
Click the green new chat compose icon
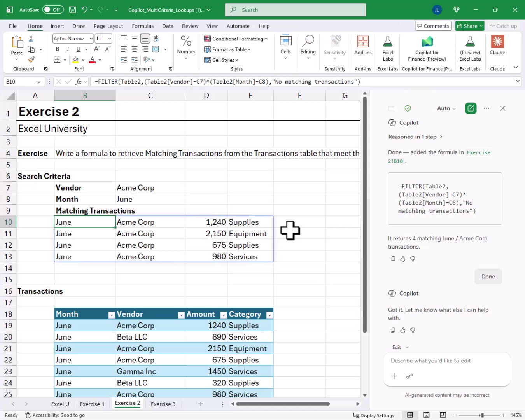(x=471, y=108)
